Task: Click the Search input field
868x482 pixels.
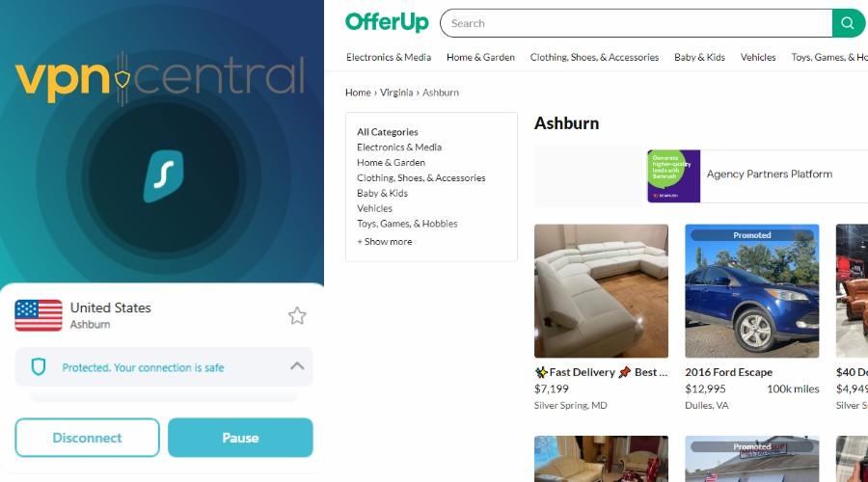Action: pos(637,23)
